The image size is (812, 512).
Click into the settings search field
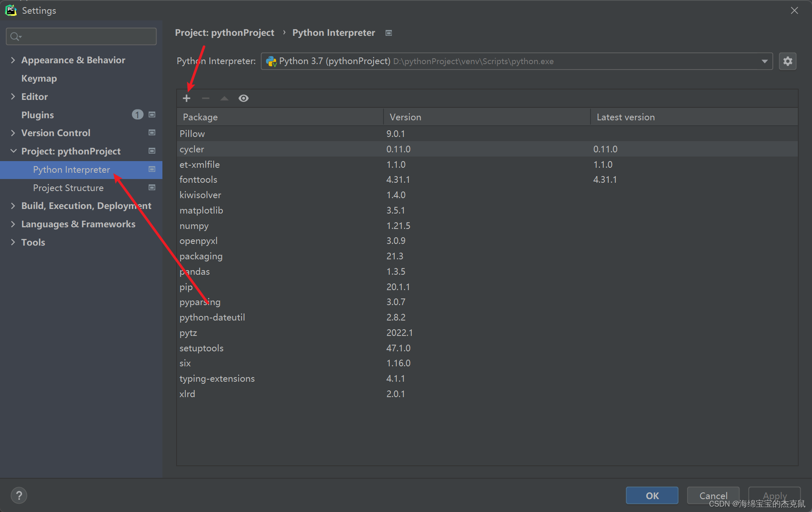87,37
